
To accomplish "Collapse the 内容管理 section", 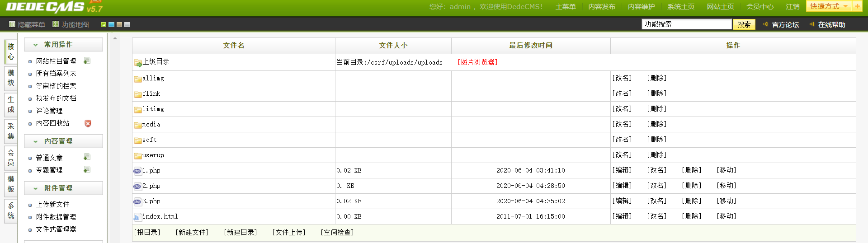I will pyautogui.click(x=63, y=141).
